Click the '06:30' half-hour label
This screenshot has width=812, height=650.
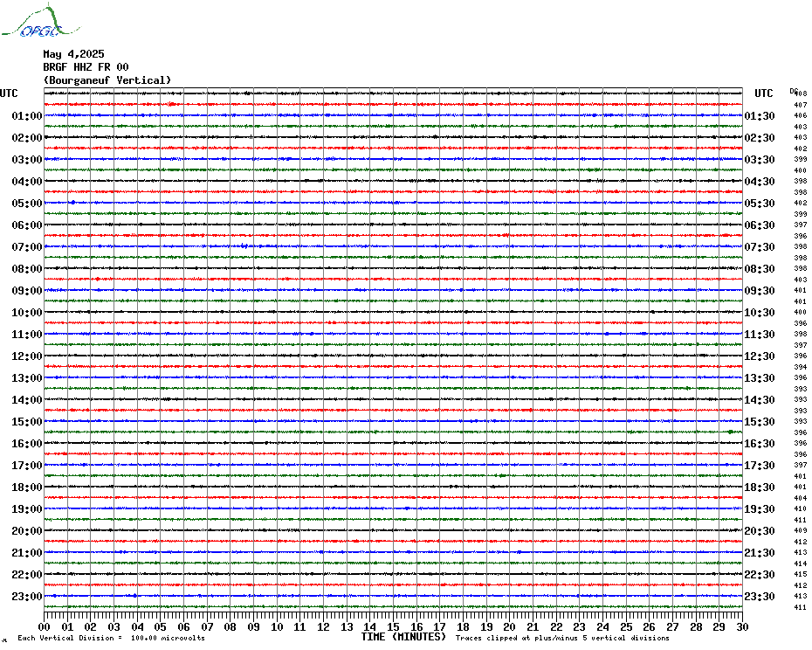coord(760,225)
